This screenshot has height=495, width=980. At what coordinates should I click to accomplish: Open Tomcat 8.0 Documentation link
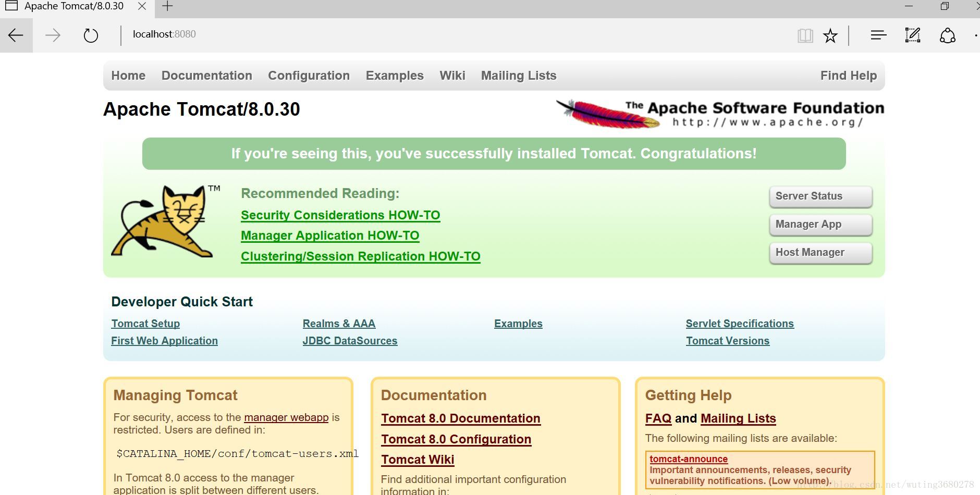[x=461, y=418]
